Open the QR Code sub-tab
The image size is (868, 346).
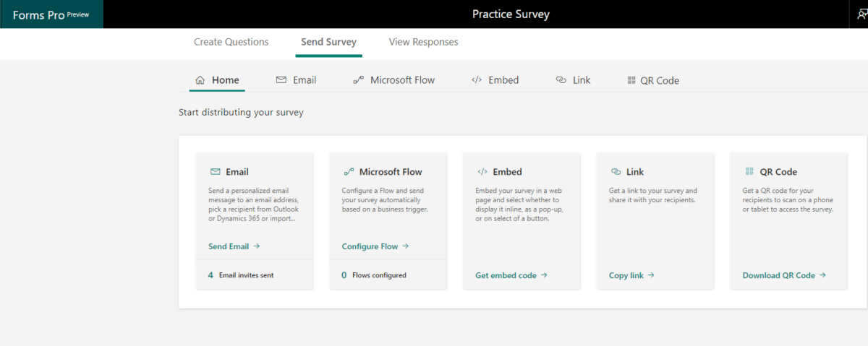[x=653, y=81]
